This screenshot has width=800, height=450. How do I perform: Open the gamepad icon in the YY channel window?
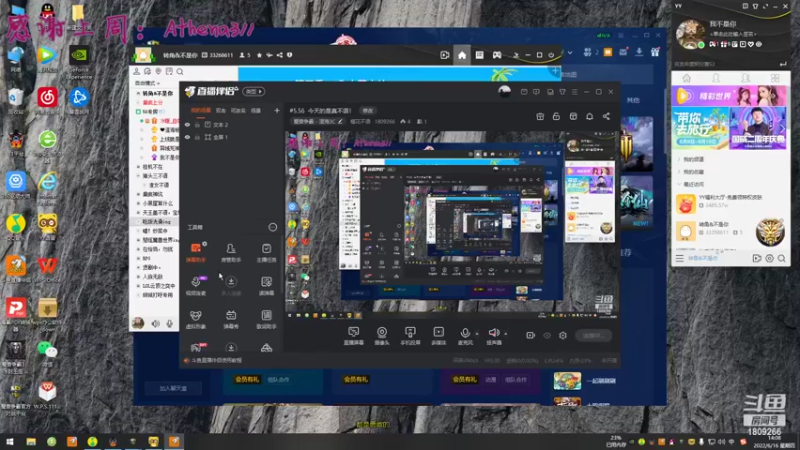pyautogui.click(x=496, y=55)
